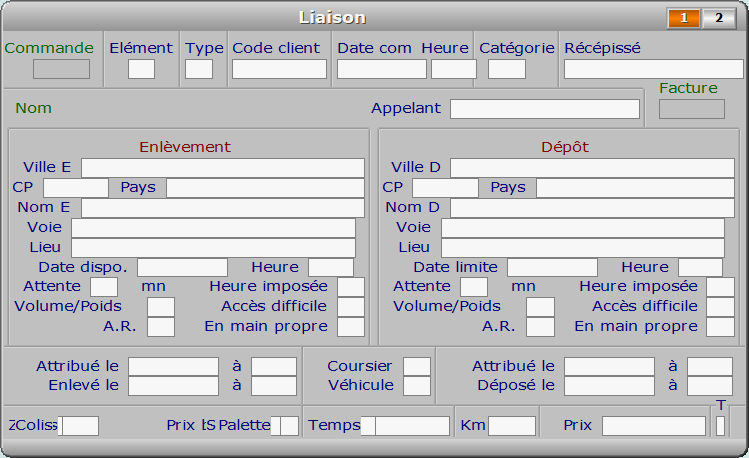
Task: Switch to page 1 tab
Action: pyautogui.click(x=684, y=18)
